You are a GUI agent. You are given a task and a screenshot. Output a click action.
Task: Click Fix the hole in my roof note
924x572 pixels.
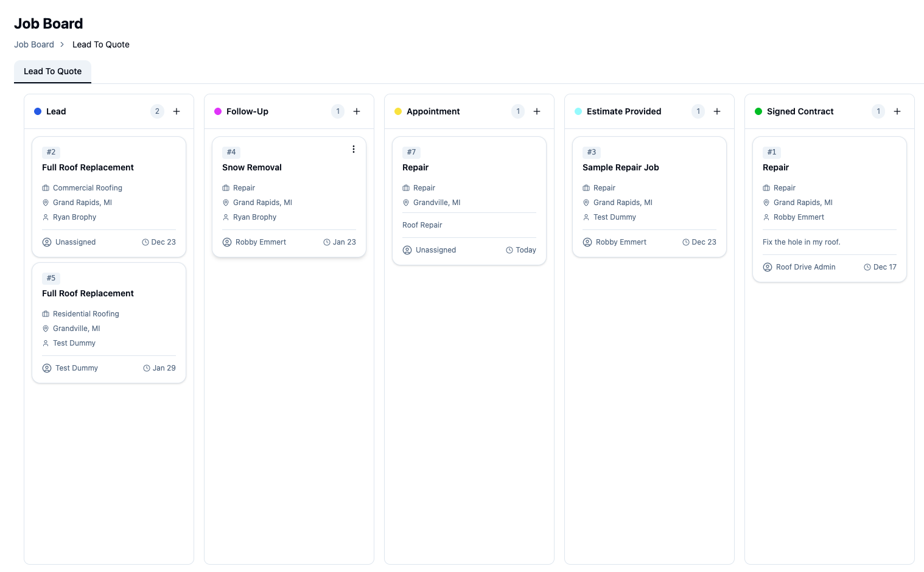(x=802, y=242)
